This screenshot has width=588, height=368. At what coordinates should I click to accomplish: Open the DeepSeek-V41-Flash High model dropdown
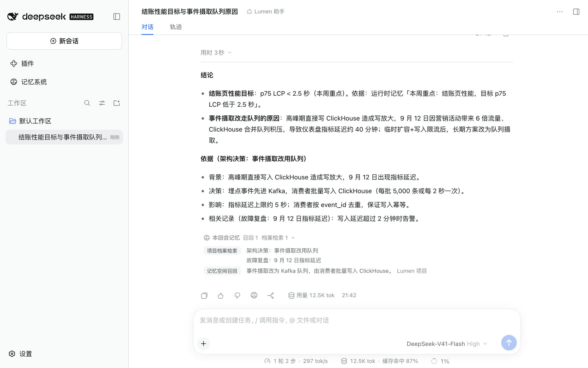pos(447,344)
